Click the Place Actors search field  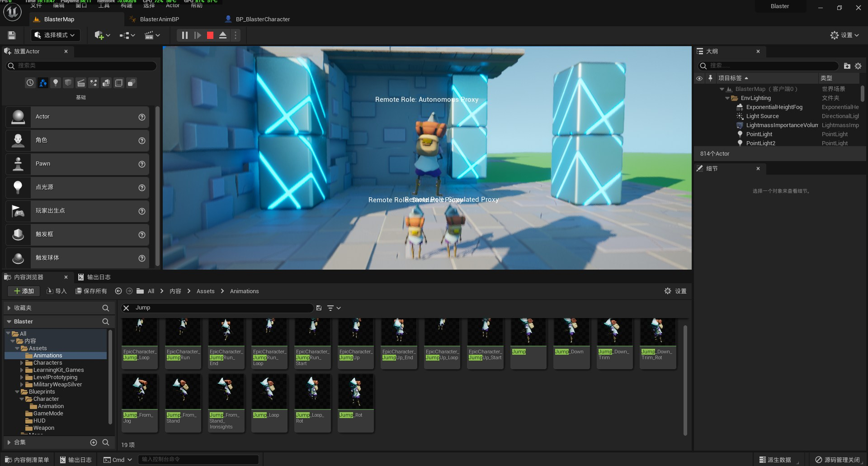pyautogui.click(x=81, y=66)
